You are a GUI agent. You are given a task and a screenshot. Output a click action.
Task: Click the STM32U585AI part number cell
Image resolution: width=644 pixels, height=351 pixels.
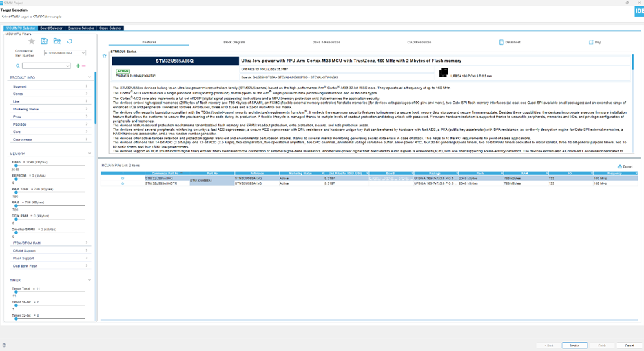212,181
